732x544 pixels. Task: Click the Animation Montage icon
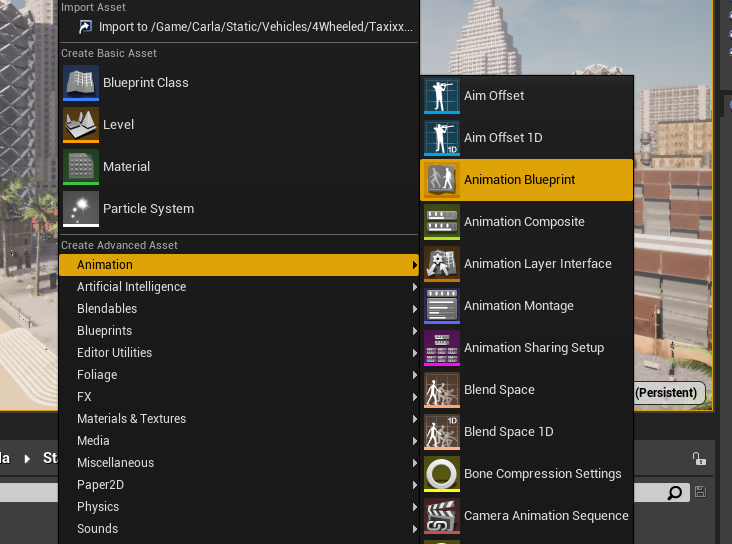pos(442,306)
